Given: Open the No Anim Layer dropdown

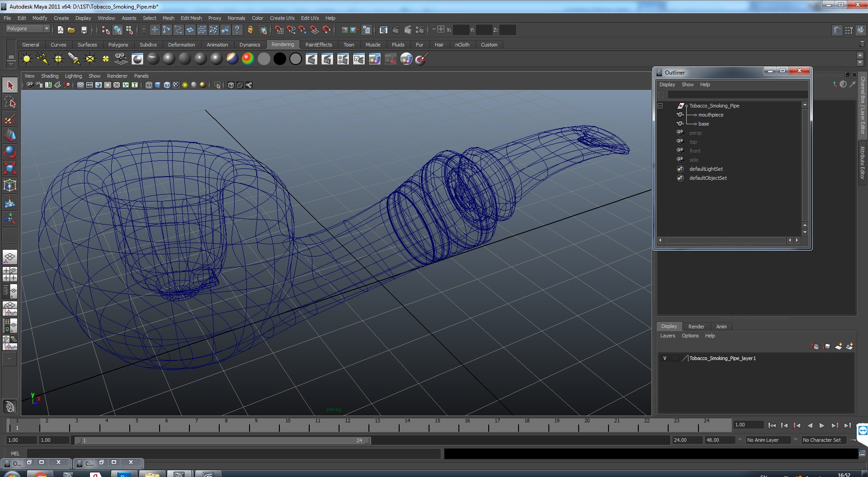Looking at the screenshot, I should [768, 440].
